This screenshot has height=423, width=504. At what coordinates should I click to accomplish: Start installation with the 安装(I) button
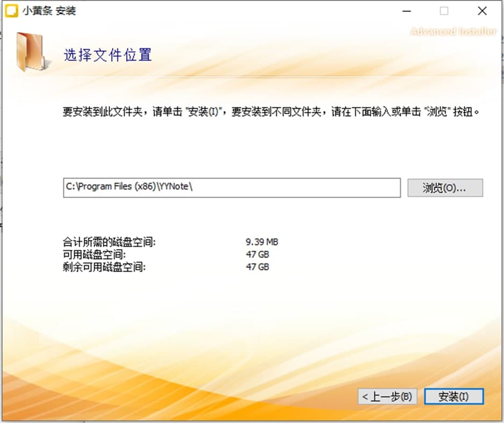(x=454, y=397)
